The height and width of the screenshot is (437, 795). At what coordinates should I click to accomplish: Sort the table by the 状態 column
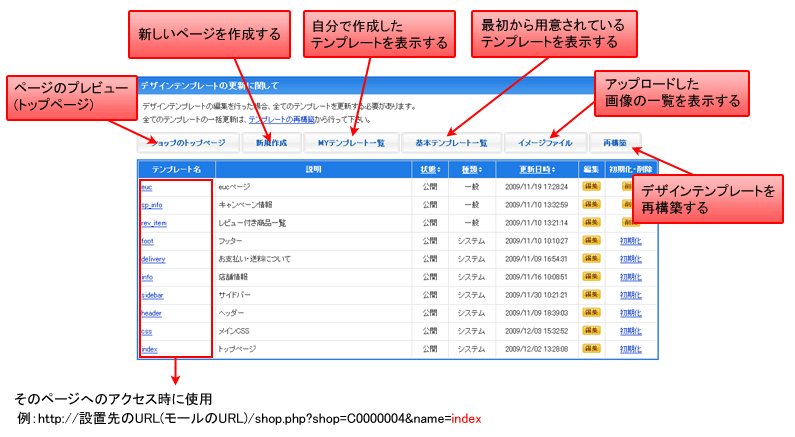click(429, 169)
